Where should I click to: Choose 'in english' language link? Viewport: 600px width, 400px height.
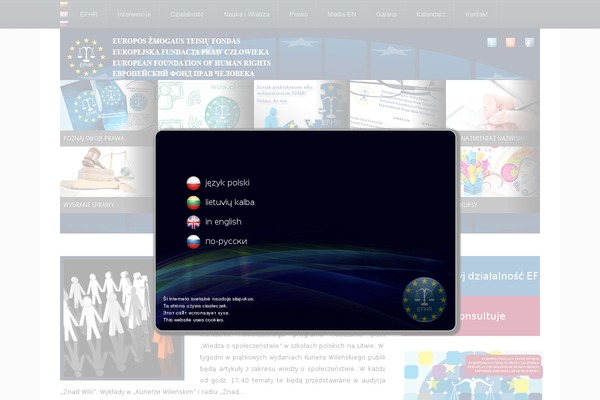pos(223,222)
